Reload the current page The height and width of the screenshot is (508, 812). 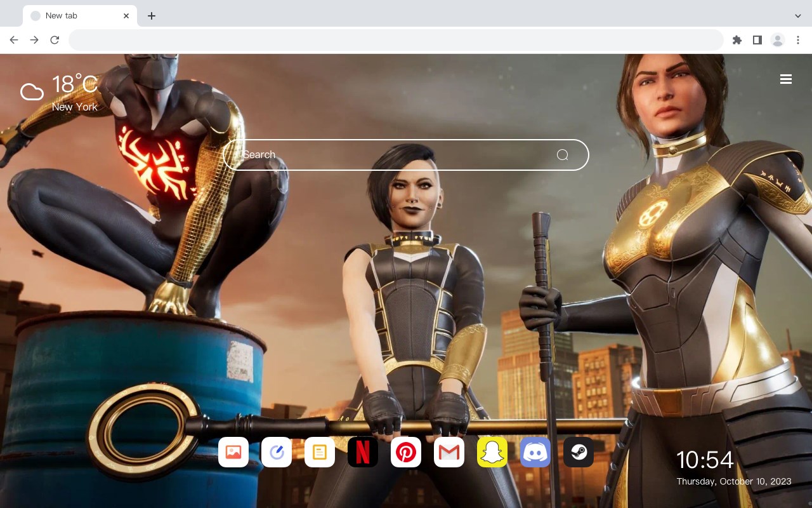point(55,40)
